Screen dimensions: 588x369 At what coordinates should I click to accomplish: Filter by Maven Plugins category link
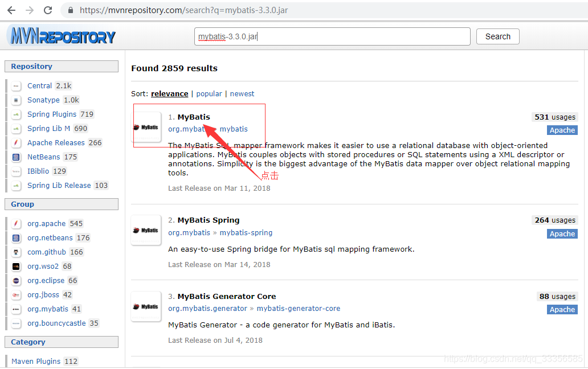tap(36, 362)
